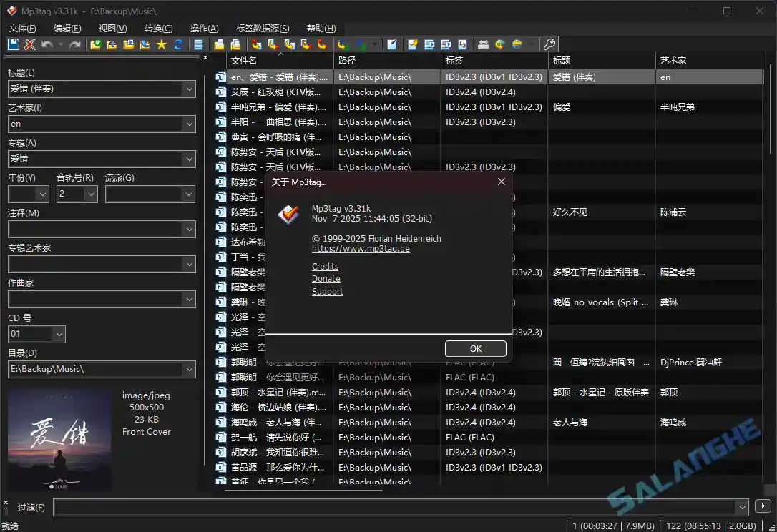Remove the tag using the red X icon
Image resolution: width=777 pixels, height=532 pixels.
coord(30,44)
